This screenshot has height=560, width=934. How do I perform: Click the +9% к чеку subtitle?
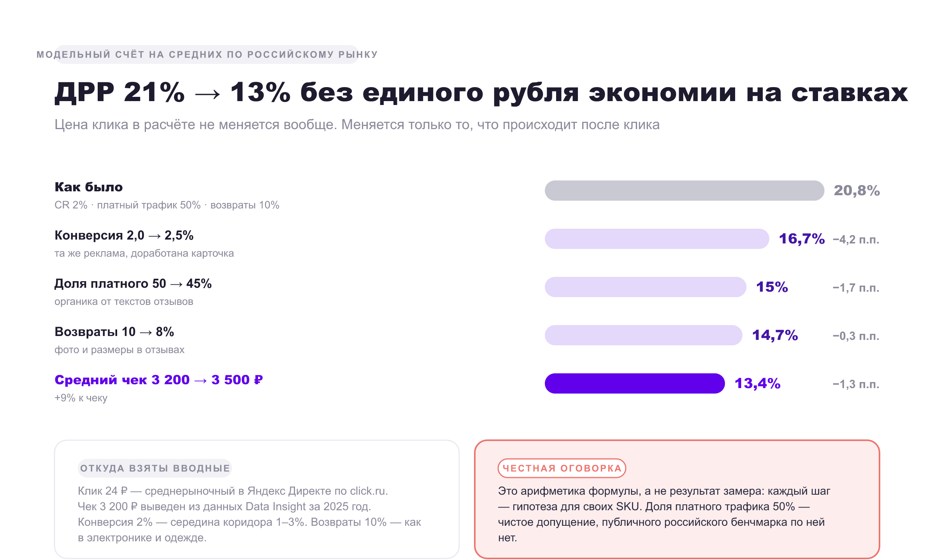81,398
